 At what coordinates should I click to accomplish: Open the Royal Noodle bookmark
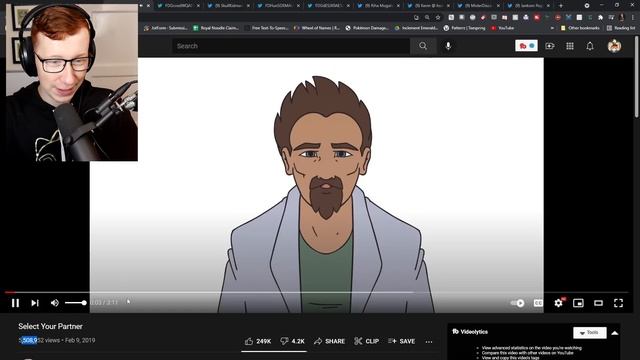tap(216, 28)
